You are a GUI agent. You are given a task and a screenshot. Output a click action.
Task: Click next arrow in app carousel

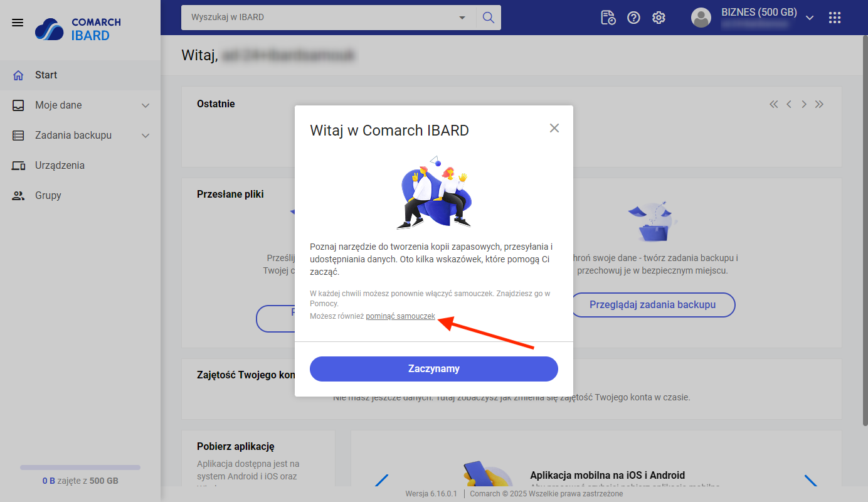click(x=812, y=480)
